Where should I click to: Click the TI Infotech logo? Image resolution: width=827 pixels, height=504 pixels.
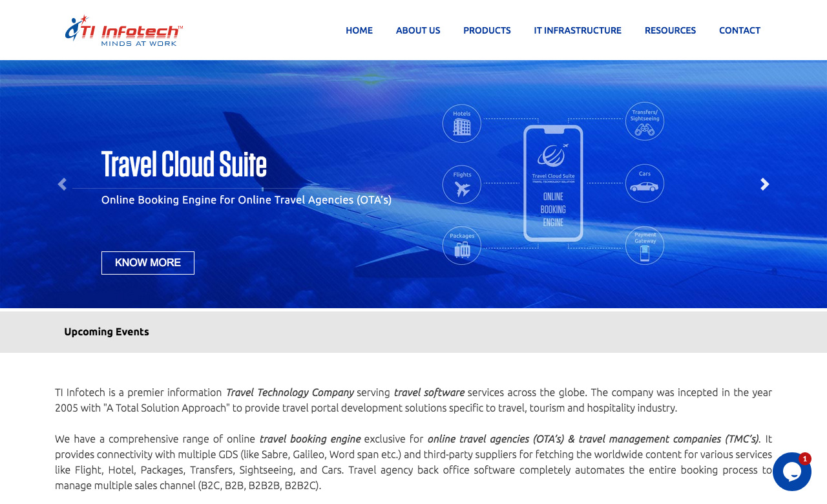click(x=124, y=30)
